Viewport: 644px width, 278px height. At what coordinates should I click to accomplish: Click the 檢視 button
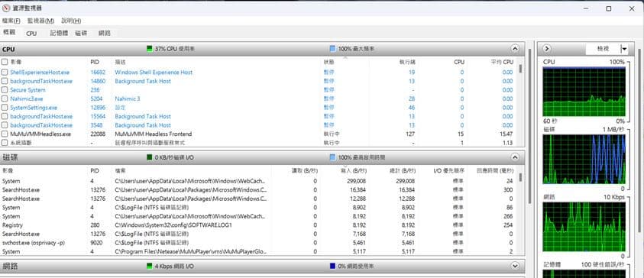coord(603,49)
